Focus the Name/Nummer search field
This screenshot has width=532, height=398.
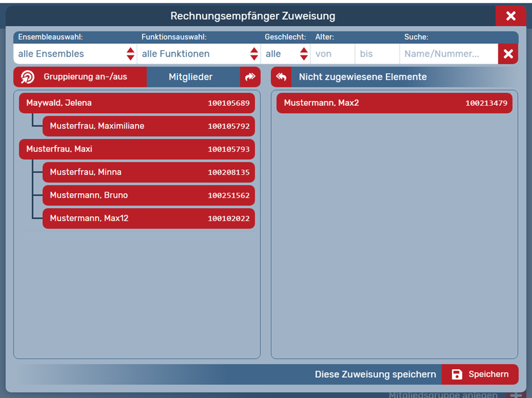tap(448, 54)
